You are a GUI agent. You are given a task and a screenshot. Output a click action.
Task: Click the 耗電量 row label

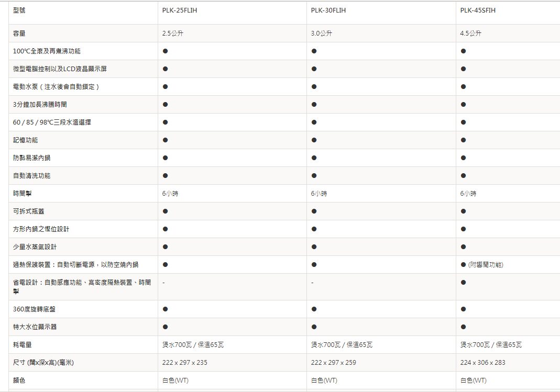point(22,344)
